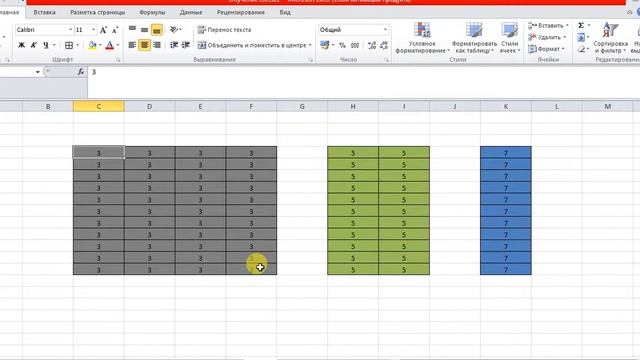Apply fill color with paint bucket

92,45
